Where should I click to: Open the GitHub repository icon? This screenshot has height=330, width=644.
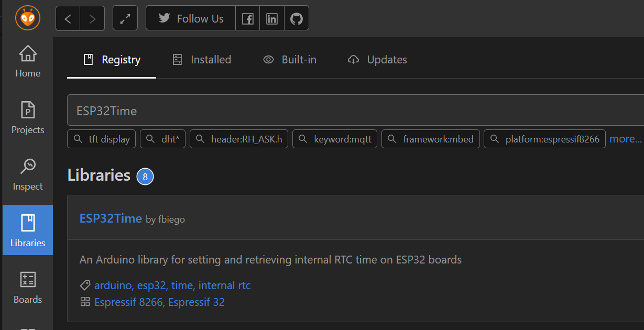pos(297,18)
